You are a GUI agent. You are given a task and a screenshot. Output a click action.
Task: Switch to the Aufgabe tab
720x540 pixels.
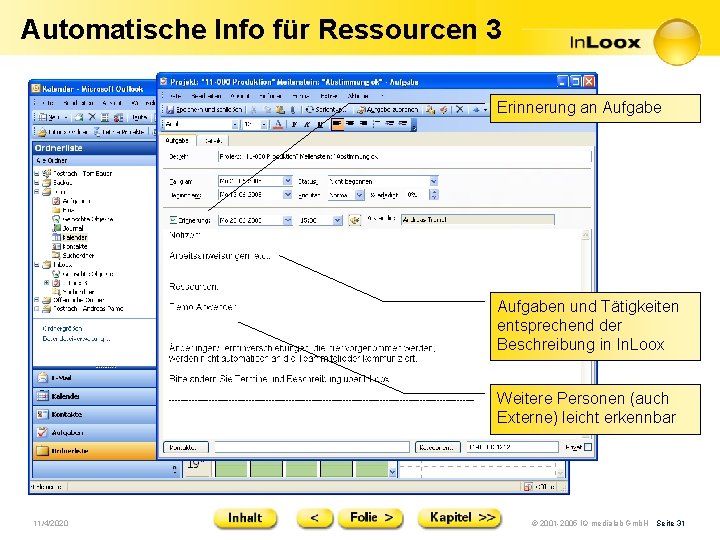click(177, 141)
